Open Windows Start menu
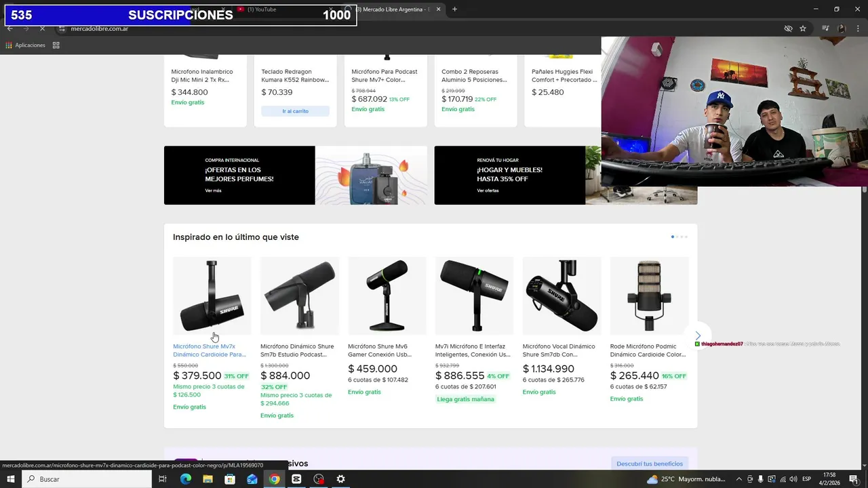868x488 pixels. (x=10, y=479)
